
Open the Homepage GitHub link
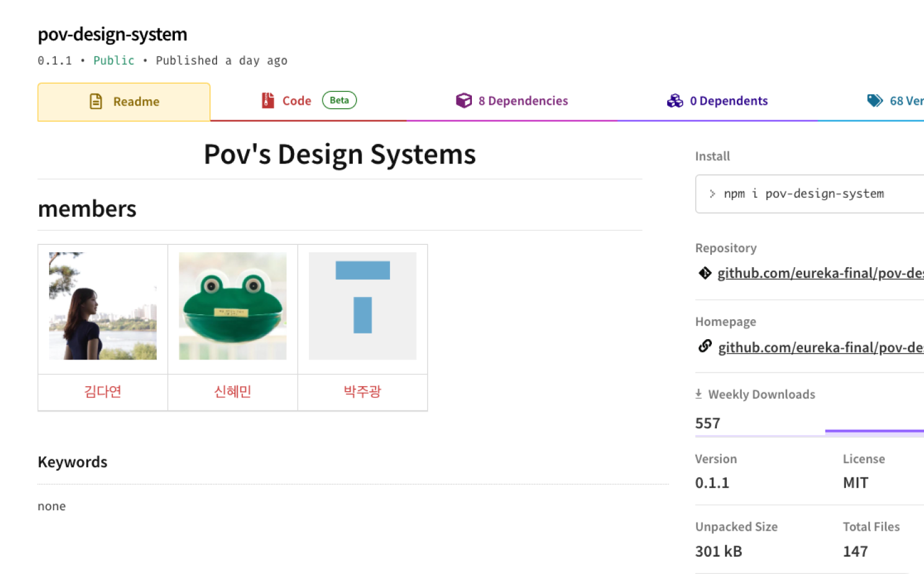pos(821,348)
